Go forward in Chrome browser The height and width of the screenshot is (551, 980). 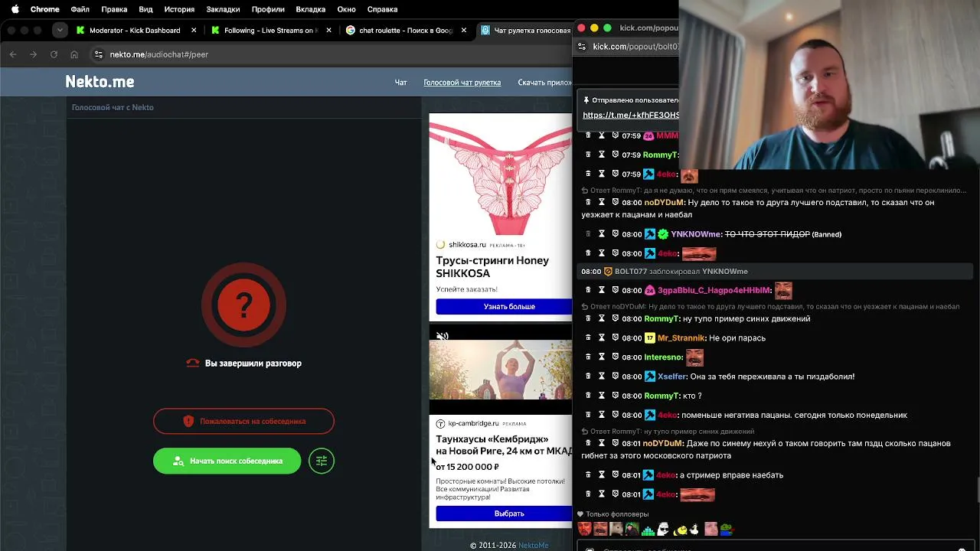point(33,54)
